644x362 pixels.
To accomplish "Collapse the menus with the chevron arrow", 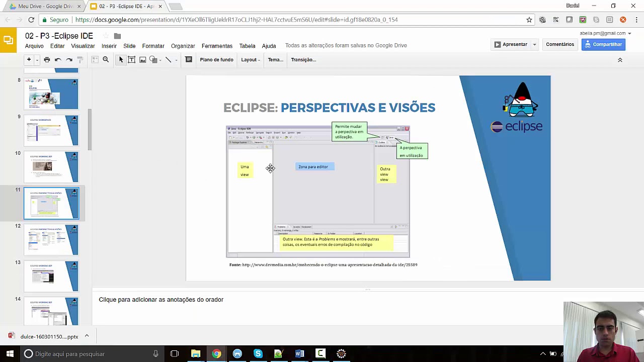I will pos(620,60).
